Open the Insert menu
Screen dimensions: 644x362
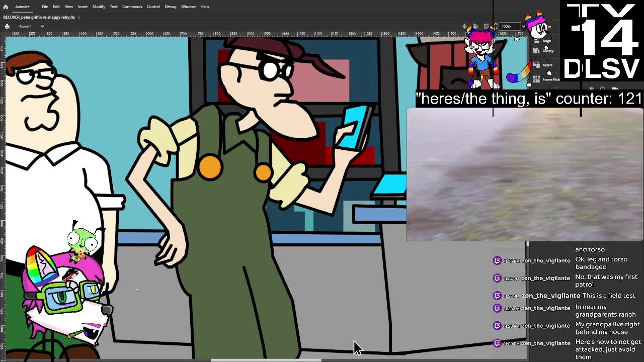(x=83, y=7)
